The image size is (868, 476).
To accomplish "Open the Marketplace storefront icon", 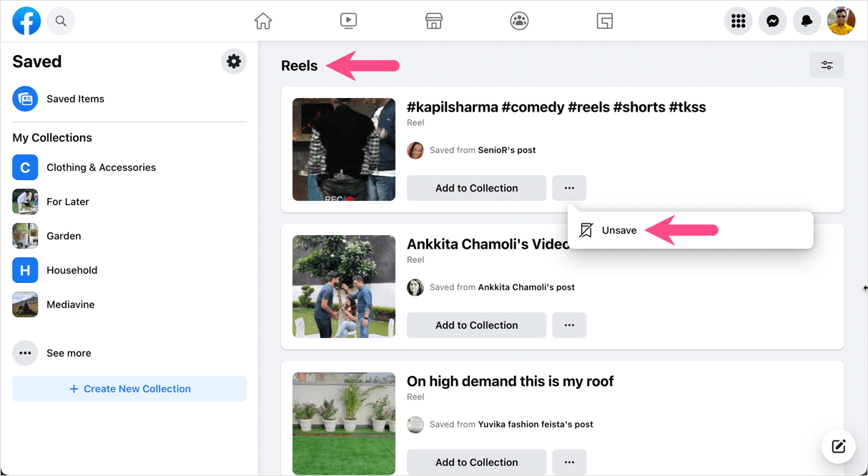I will pyautogui.click(x=434, y=21).
